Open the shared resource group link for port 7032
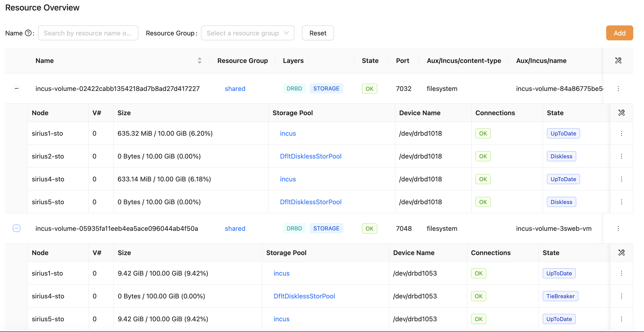644x332 pixels. (235, 89)
